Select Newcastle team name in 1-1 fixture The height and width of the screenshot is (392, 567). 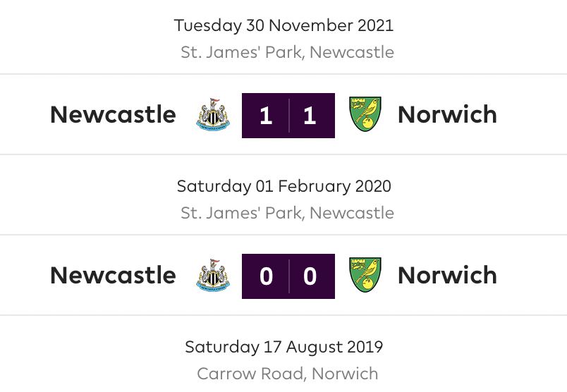113,115
